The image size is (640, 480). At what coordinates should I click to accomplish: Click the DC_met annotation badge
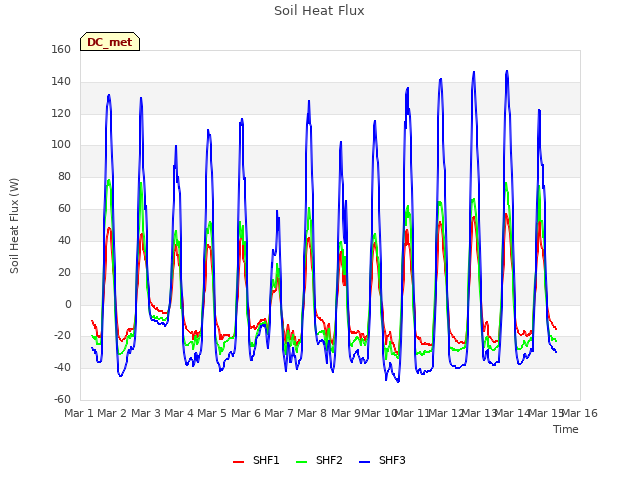(x=110, y=42)
